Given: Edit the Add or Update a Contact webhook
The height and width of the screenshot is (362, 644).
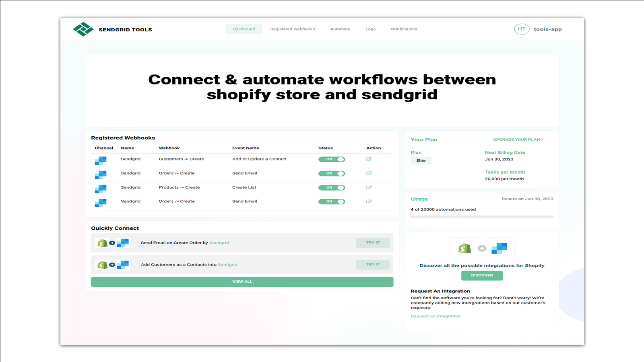Looking at the screenshot, I should (x=369, y=159).
